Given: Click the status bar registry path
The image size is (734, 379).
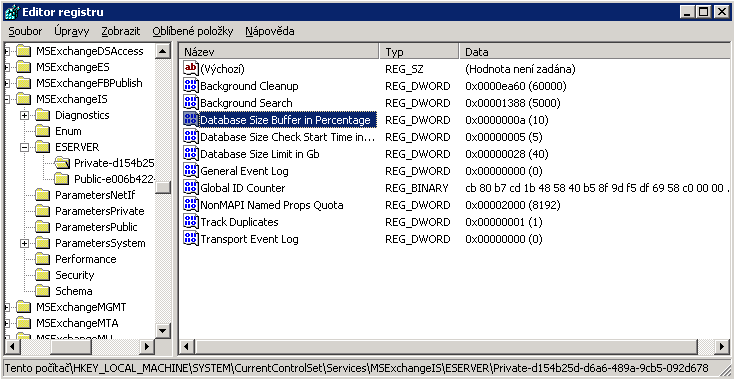Looking at the screenshot, I should (356, 367).
